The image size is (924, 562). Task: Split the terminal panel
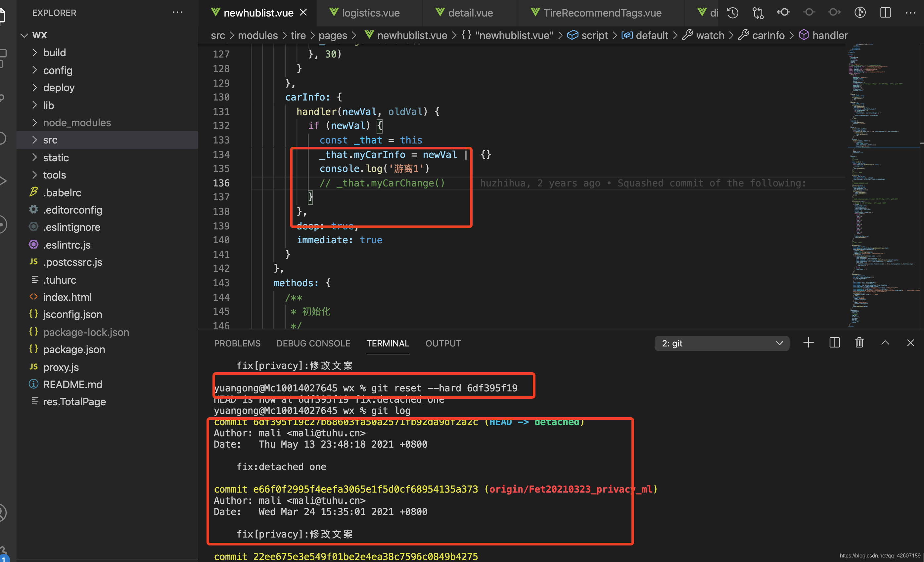(x=834, y=343)
